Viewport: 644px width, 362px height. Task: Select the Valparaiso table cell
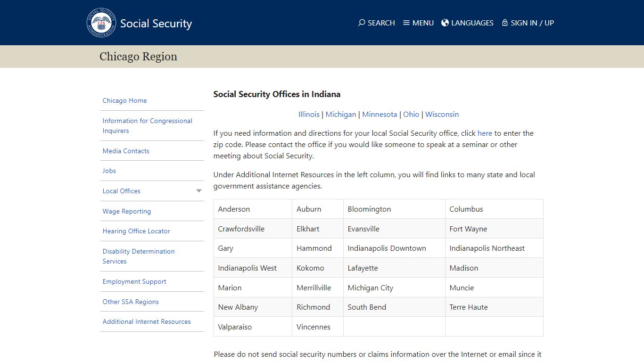(x=253, y=327)
